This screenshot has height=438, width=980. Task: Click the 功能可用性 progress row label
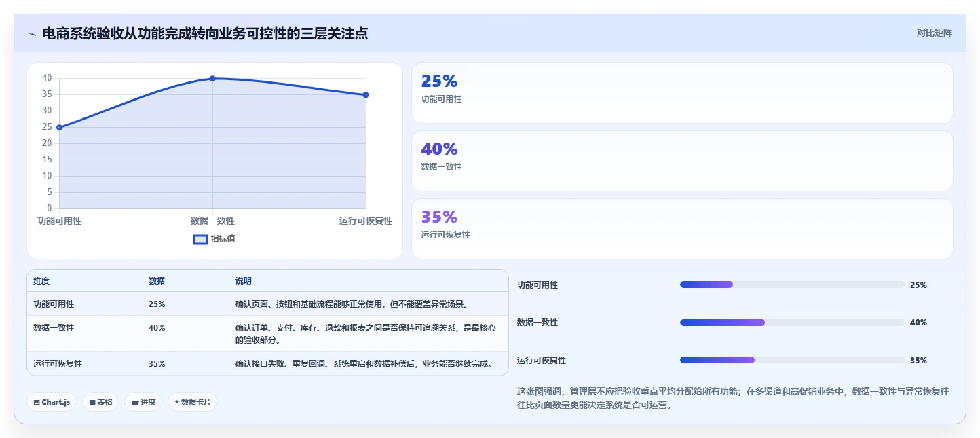click(x=538, y=285)
